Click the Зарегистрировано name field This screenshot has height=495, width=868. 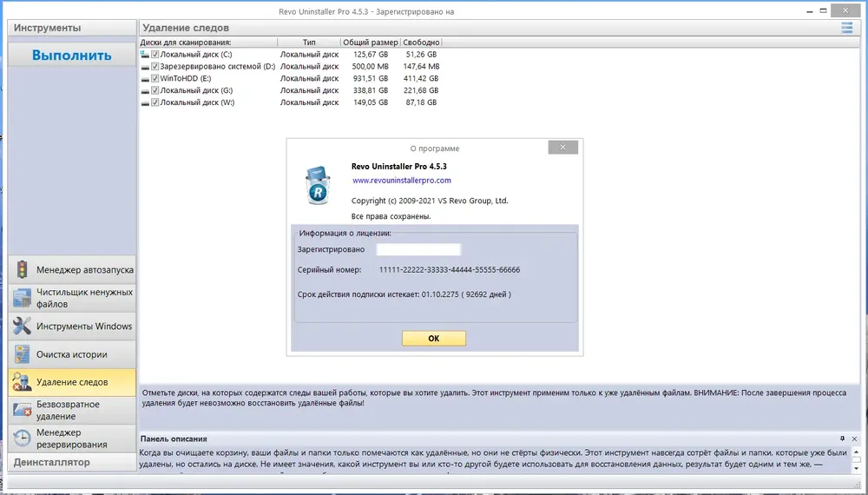coord(418,250)
